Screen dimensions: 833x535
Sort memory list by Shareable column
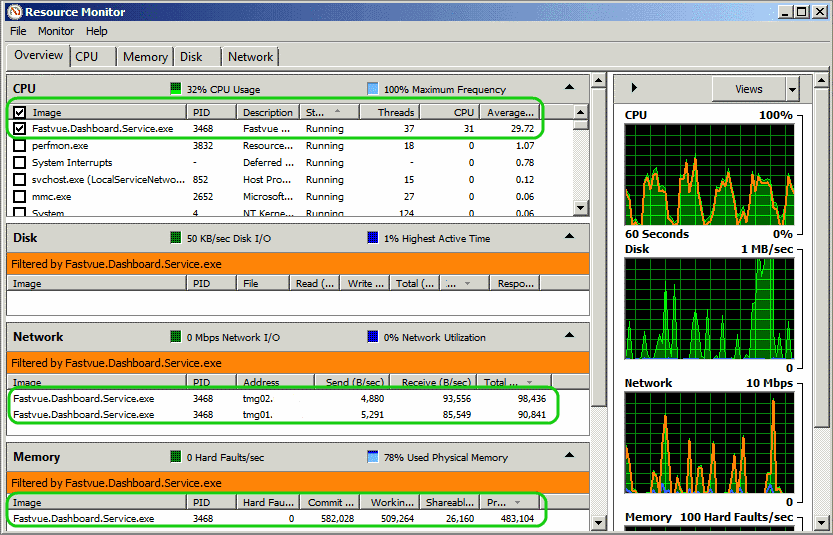coord(450,502)
